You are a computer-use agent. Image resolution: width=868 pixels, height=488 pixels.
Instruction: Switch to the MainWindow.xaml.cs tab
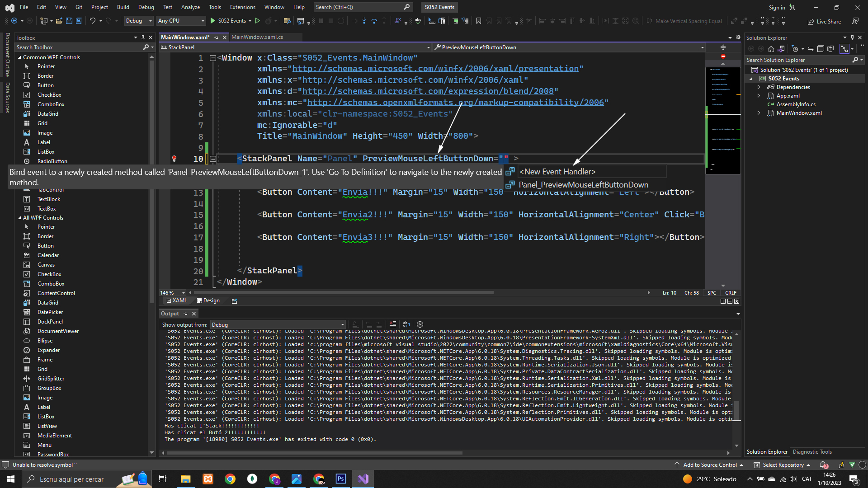(257, 37)
